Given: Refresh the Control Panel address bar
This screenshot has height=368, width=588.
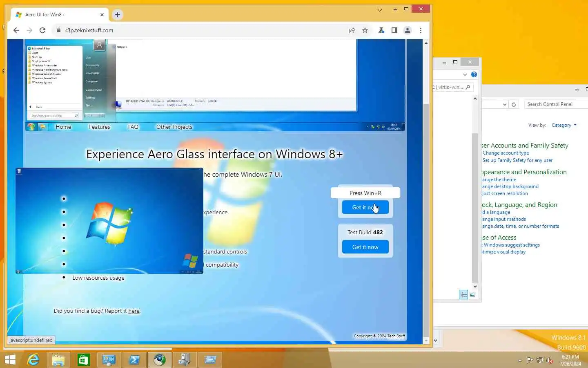Looking at the screenshot, I should click(x=514, y=104).
